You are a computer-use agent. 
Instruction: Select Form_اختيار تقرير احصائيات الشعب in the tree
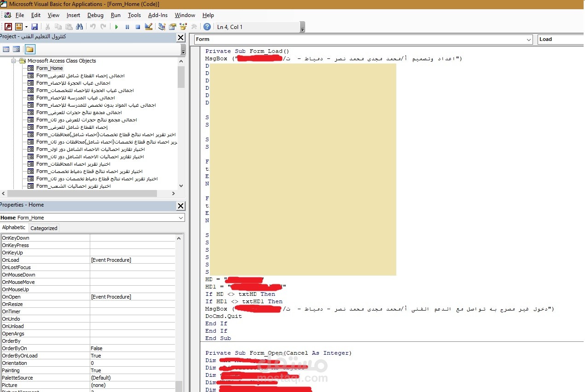[74, 186]
